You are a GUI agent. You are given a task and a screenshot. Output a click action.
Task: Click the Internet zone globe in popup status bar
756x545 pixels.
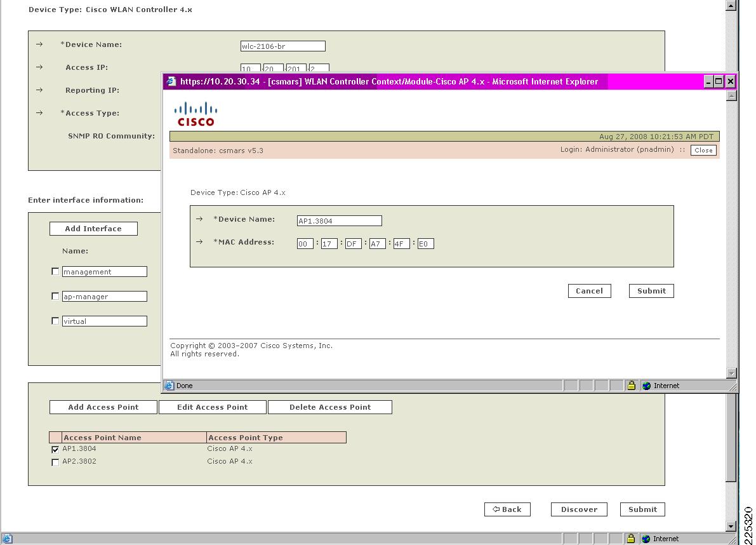pyautogui.click(x=647, y=386)
